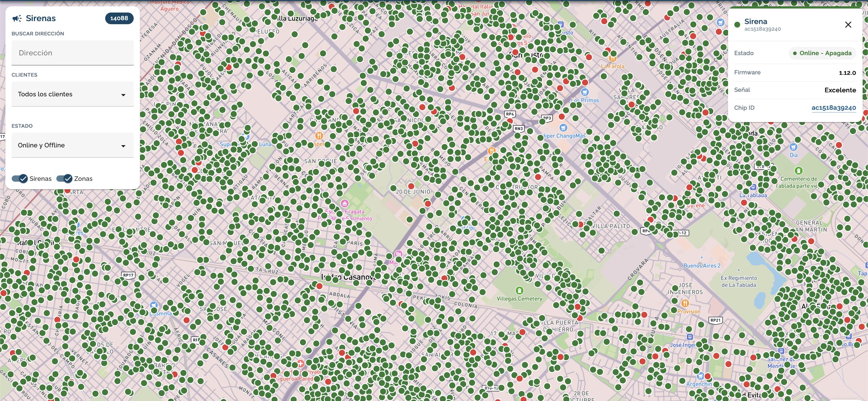Toggle the Sirenas layer switch
The image size is (868, 401).
(20, 178)
